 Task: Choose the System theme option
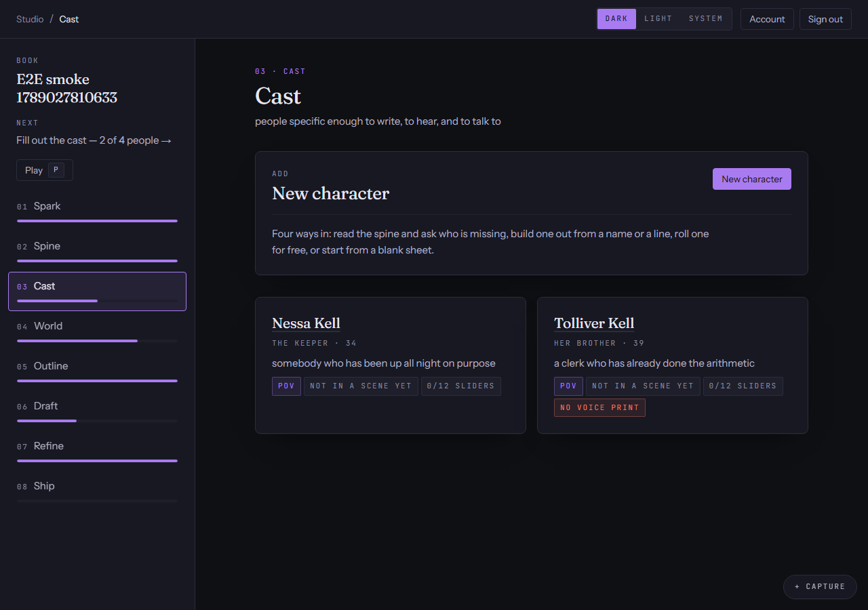tap(706, 19)
